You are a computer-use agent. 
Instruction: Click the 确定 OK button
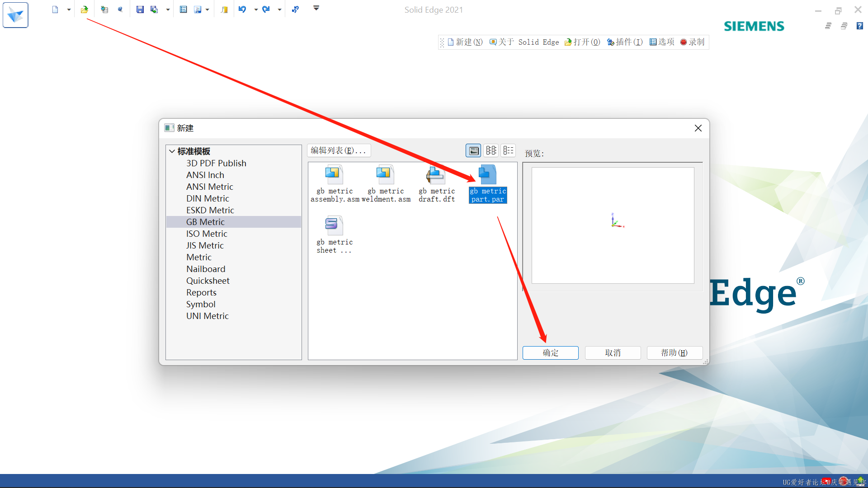550,353
